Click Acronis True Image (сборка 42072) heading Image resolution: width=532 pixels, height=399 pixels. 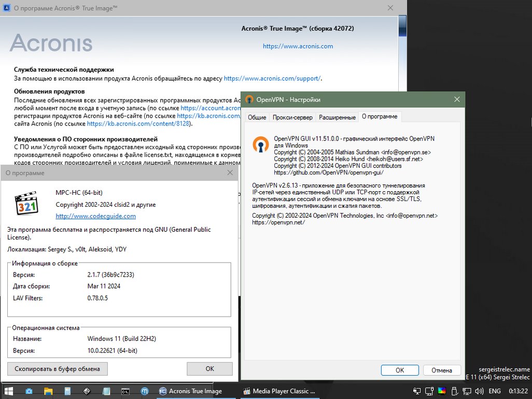coord(298,28)
